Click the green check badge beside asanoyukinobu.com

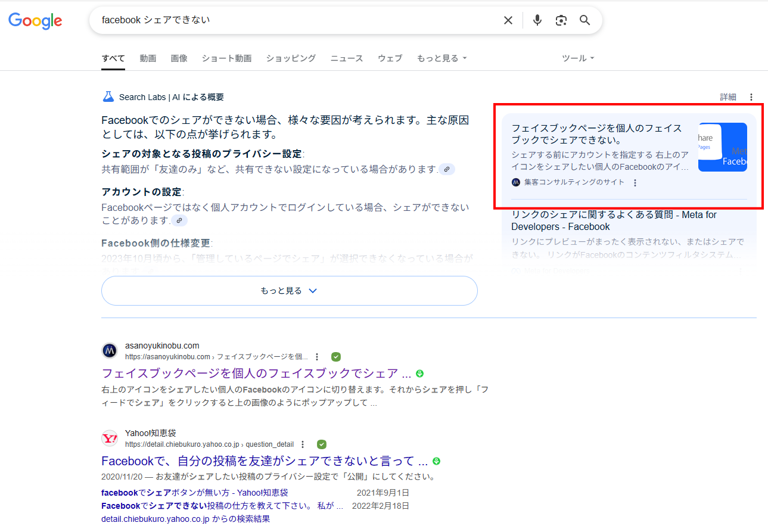pos(336,357)
